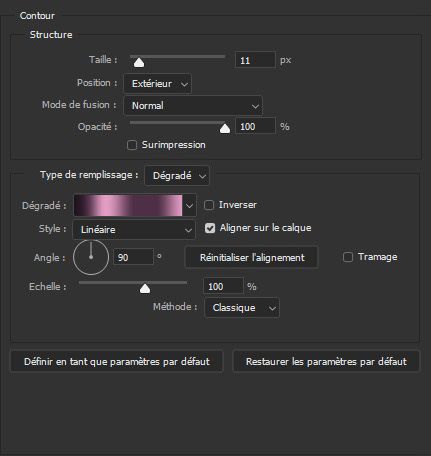
Task: Click the Opacité slider handle
Action: [225, 128]
